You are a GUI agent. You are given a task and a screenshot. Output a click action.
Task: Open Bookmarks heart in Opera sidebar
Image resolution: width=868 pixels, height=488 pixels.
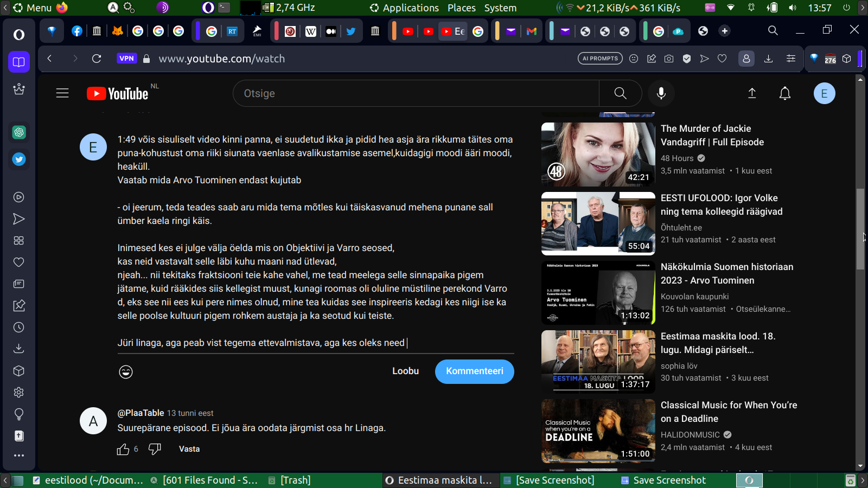tap(19, 262)
